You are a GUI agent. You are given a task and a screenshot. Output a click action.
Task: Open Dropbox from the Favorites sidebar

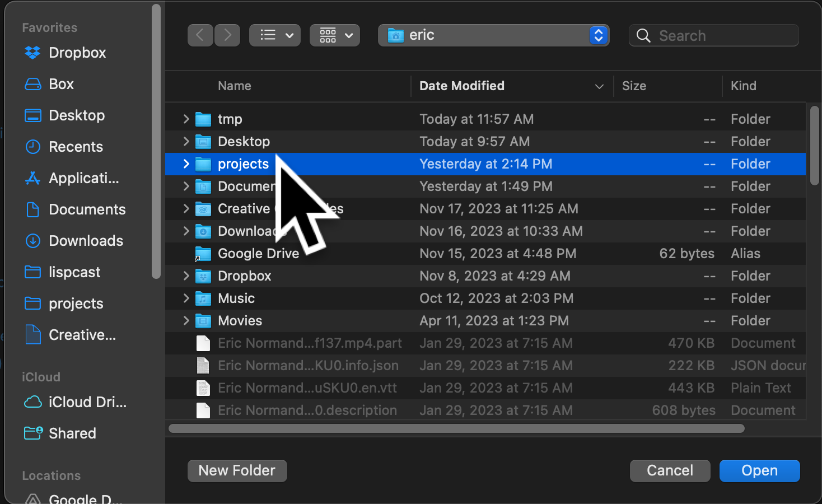[x=77, y=53]
